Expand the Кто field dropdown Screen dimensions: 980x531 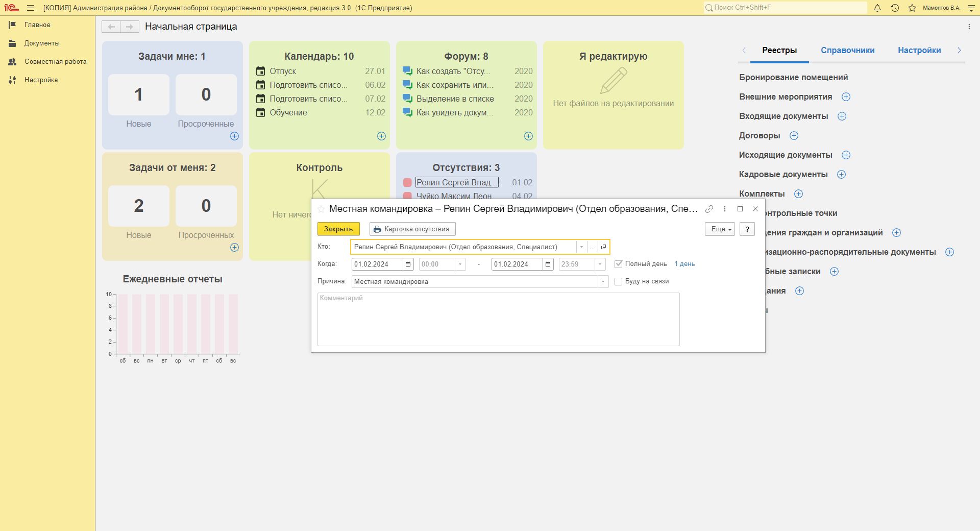pos(581,247)
